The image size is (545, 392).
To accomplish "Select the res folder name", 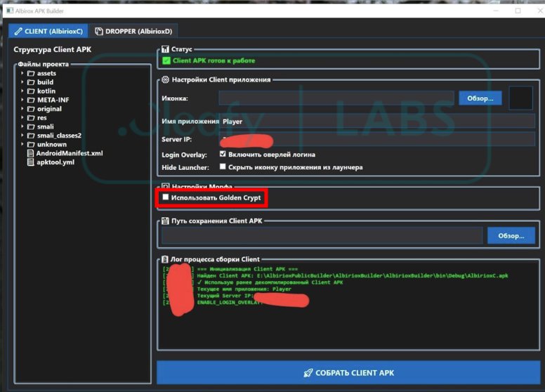I will pos(41,118).
